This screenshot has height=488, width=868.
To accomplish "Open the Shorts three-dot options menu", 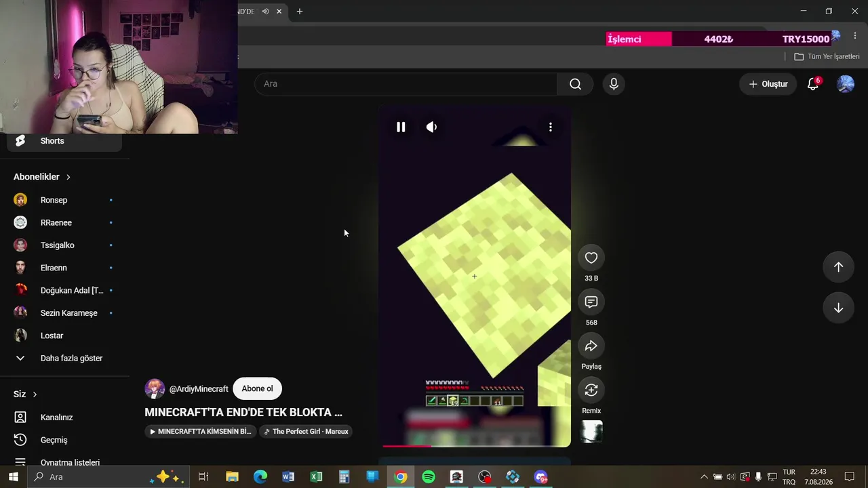I will point(551,127).
